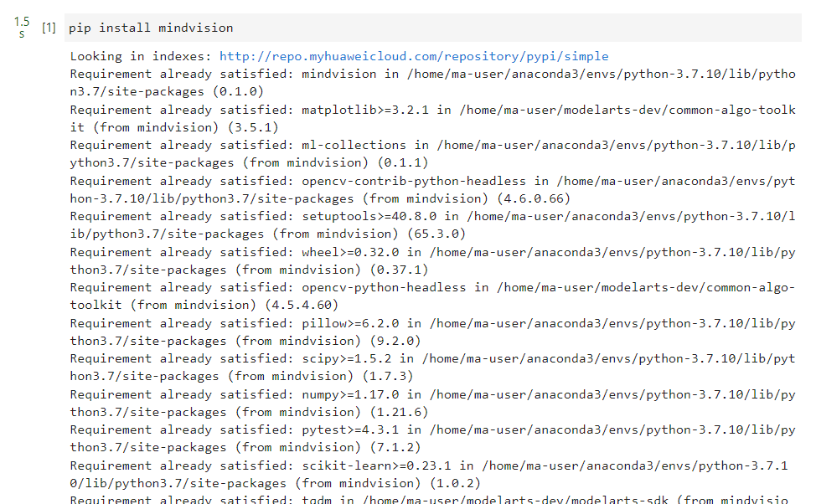Screen dimensions: 816x504
Task: Select the cell execution count [1]
Action: click(49, 28)
